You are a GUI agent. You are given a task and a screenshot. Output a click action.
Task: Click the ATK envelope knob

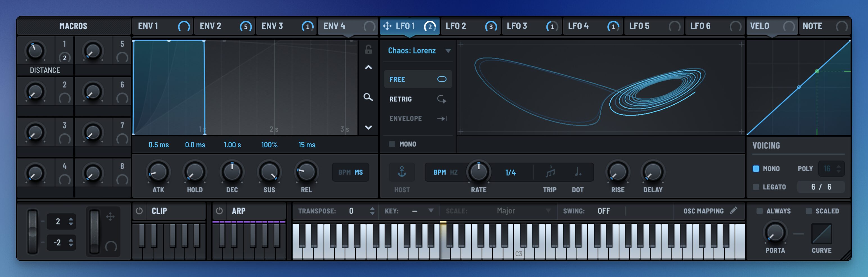[x=158, y=172]
